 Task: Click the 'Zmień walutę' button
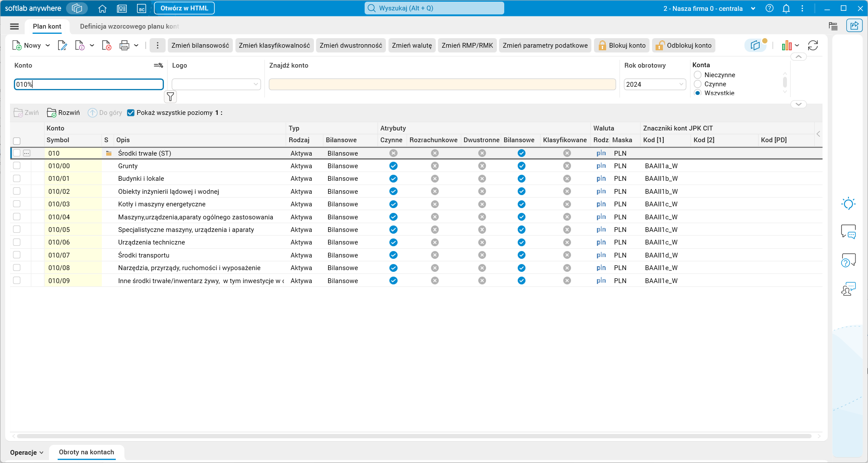coord(411,46)
